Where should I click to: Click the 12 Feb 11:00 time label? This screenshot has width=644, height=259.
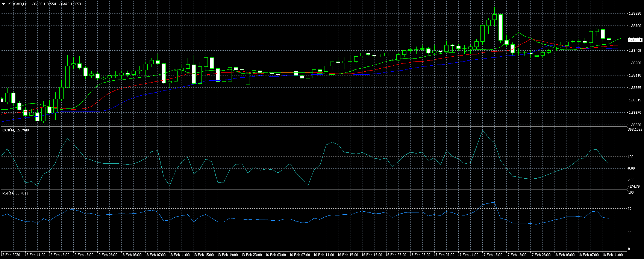tap(35, 254)
